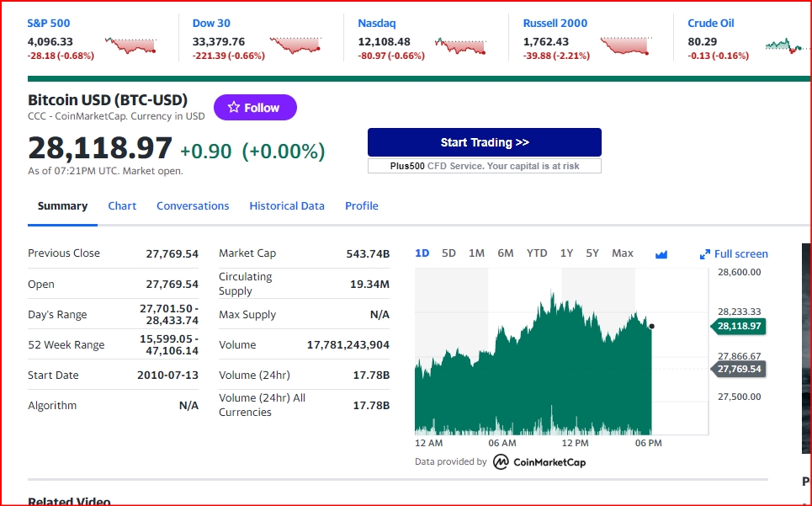This screenshot has height=506, width=812.
Task: Click the Dow 30 mini sparkline chart
Action: point(295,45)
